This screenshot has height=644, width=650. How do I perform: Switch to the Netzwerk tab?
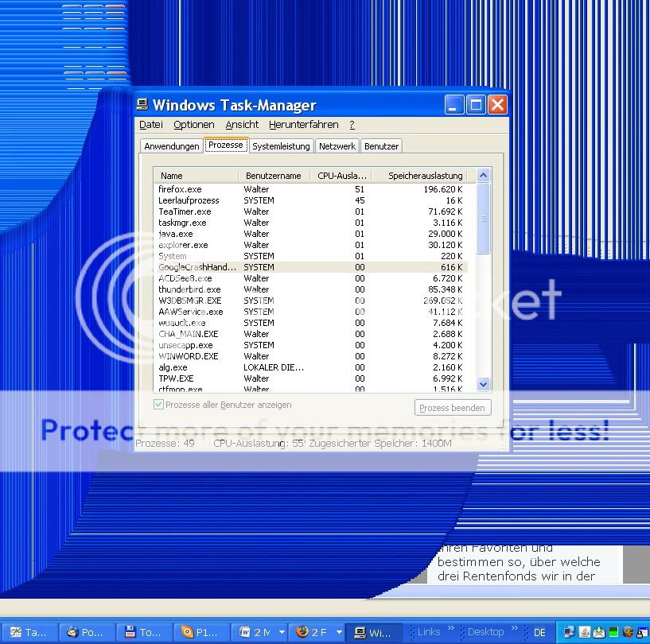click(x=337, y=146)
